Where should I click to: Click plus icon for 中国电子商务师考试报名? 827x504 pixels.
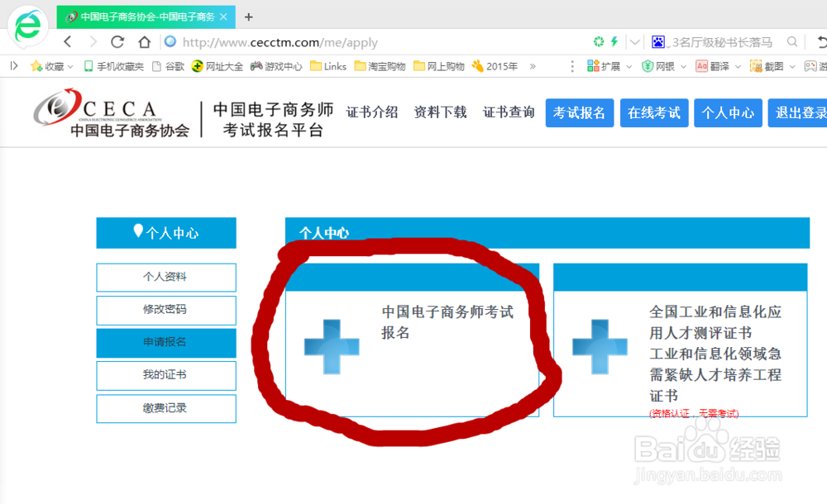click(332, 346)
